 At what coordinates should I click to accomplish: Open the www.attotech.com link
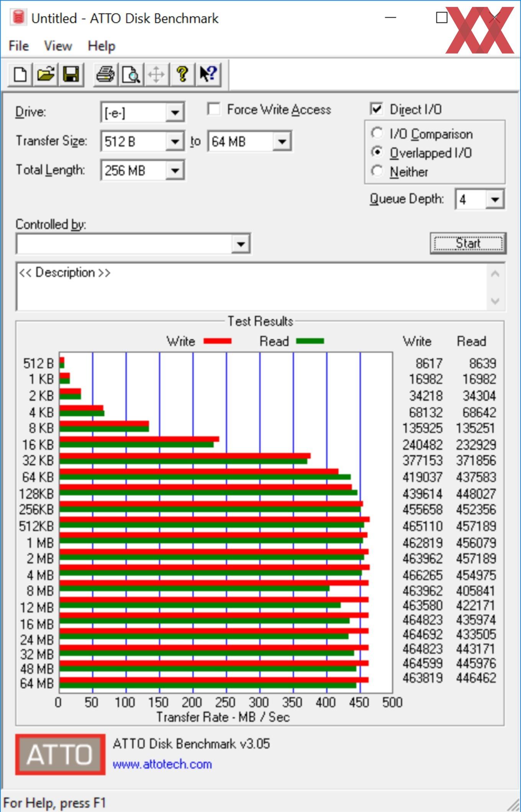tap(162, 764)
